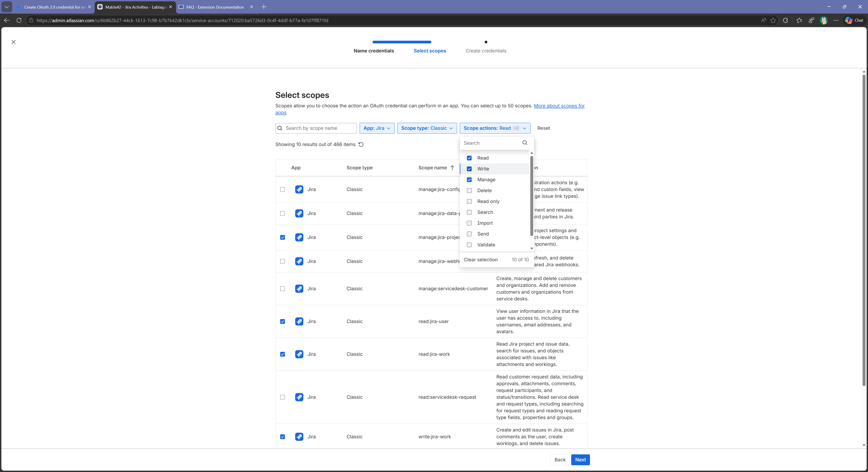Click the Scope name sort arrow

452,168
